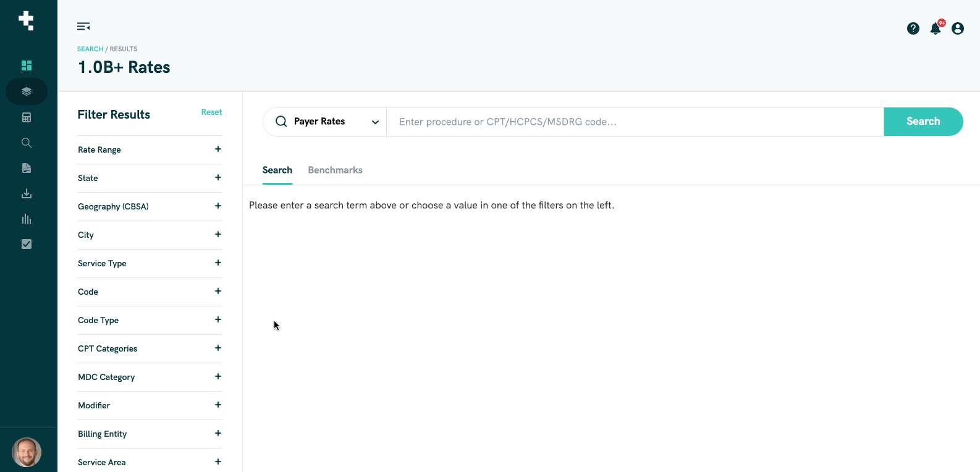Screen dimensions: 980x472
Task: Click the download icon in sidebar
Action: pyautogui.click(x=27, y=193)
